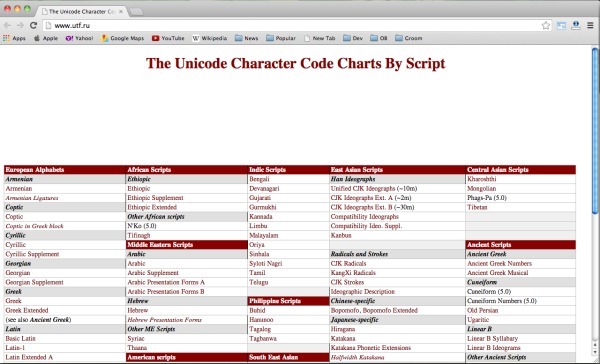Open the Hebrew Presentation Forms link
This screenshot has width=600, height=364.
(165, 320)
